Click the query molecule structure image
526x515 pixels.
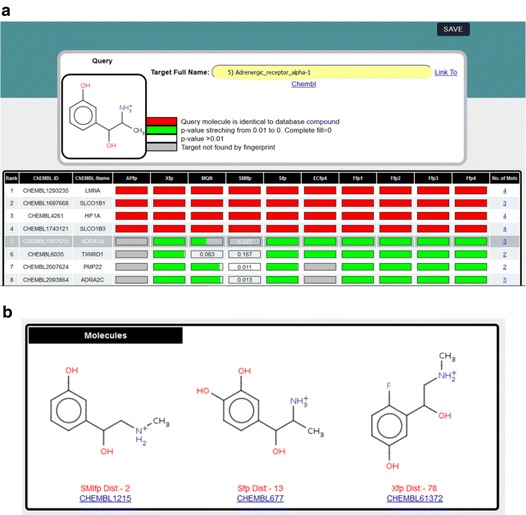click(104, 116)
